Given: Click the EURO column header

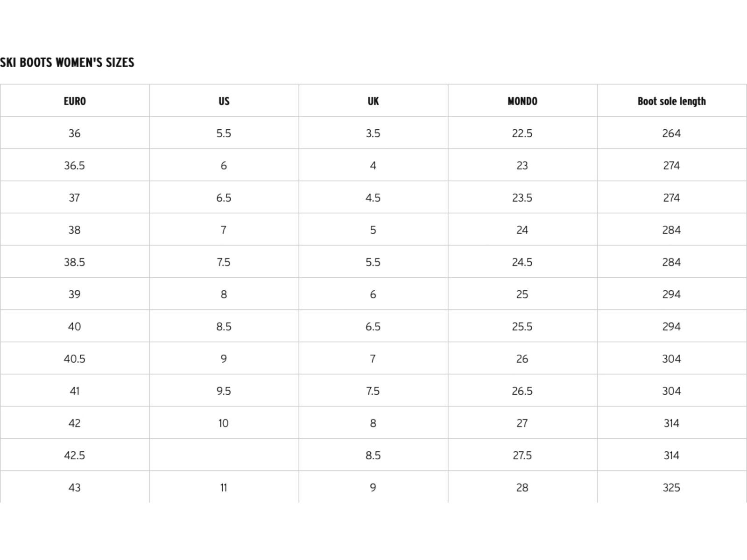Looking at the screenshot, I should 75,101.
